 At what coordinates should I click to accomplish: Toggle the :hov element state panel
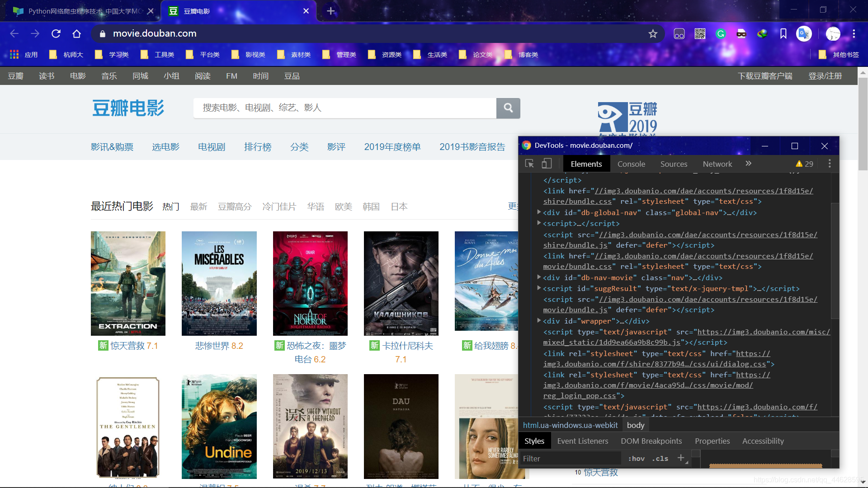click(637, 459)
